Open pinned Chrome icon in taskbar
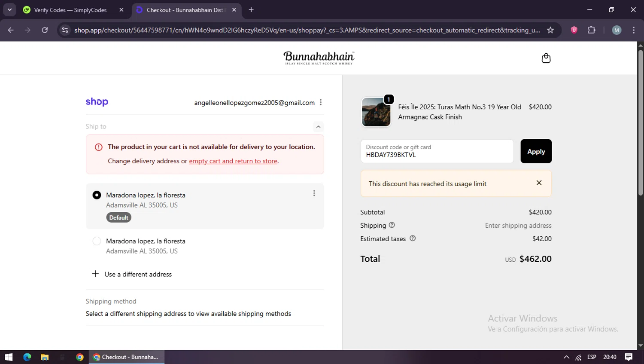 click(79, 357)
